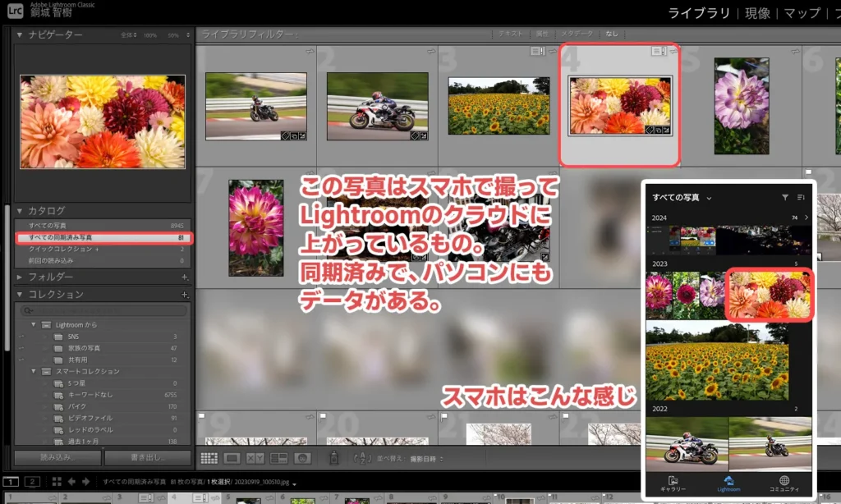The image size is (841, 504).
Task: Open survey view in the toolbar
Action: tap(279, 458)
